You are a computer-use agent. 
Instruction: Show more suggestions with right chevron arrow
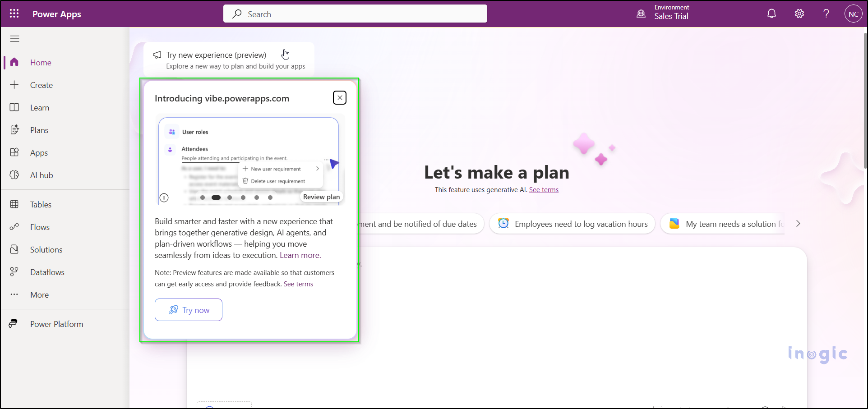[x=798, y=223]
